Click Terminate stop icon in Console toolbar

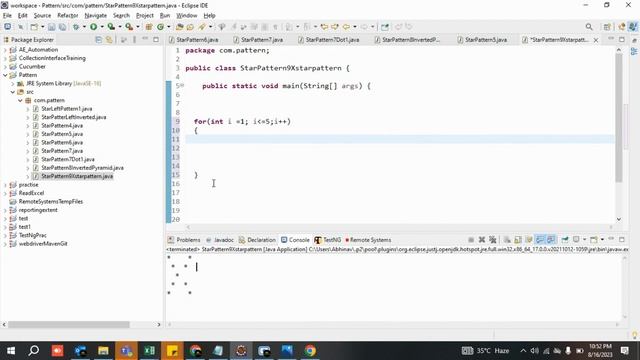pyautogui.click(x=471, y=240)
